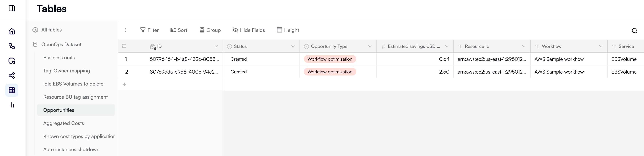Open the Idle EBS Volumes to delete table
Image resolution: width=644 pixels, height=156 pixels.
coord(73,84)
